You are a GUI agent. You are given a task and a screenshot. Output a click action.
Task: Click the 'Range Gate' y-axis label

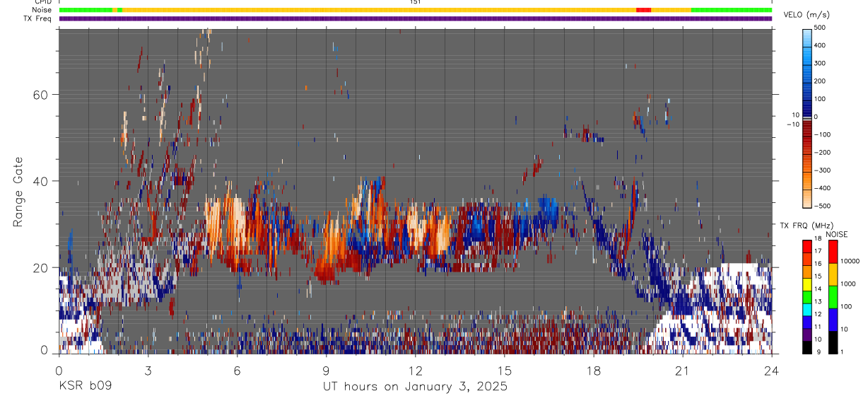(18, 192)
